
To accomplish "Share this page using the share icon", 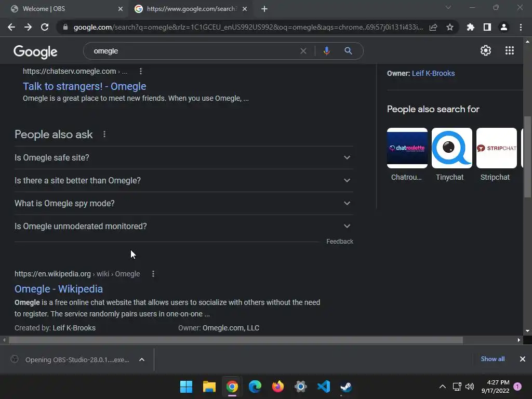I will 433,27.
